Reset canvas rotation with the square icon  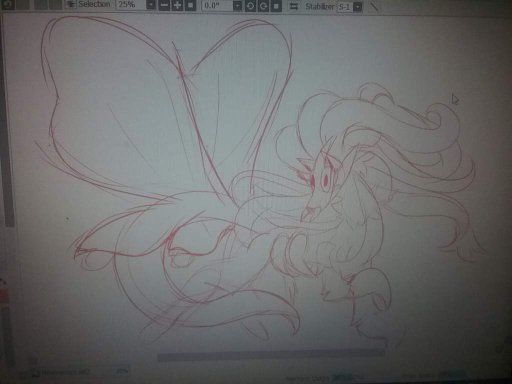276,6
